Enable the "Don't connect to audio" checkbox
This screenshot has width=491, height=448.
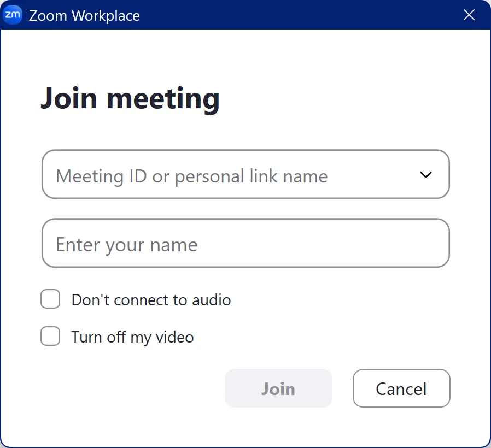tap(50, 299)
